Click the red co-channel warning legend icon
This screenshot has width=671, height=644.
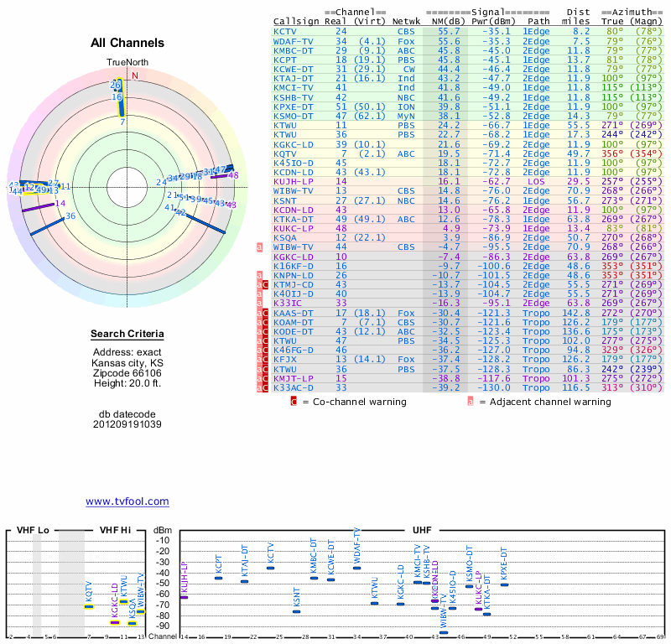point(294,402)
